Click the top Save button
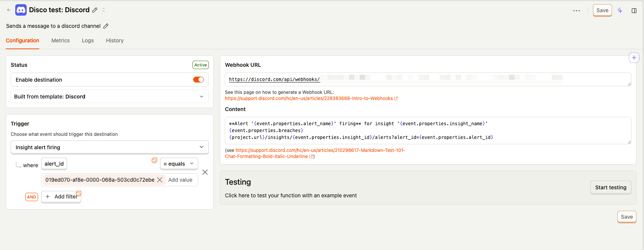This screenshot has height=250, width=644. tap(602, 10)
